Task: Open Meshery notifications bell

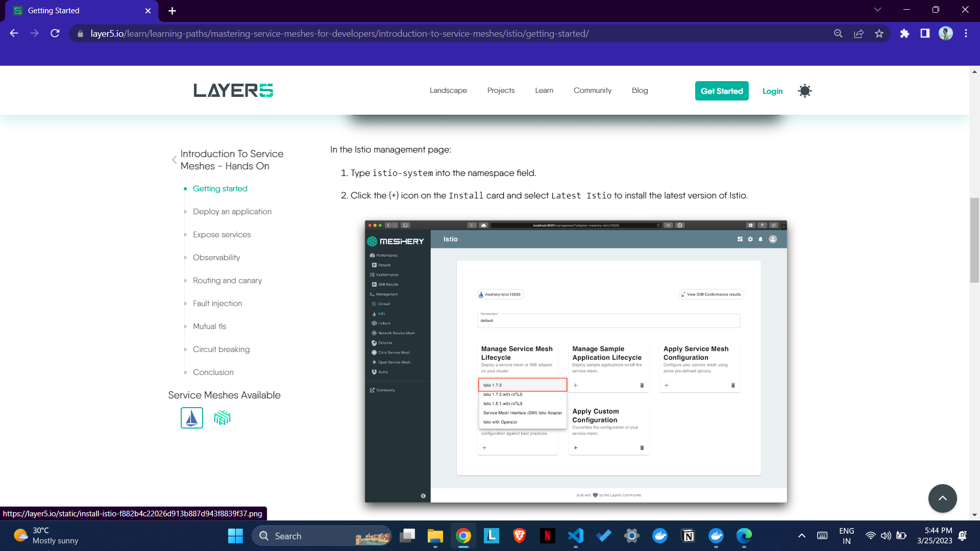Action: (760, 239)
